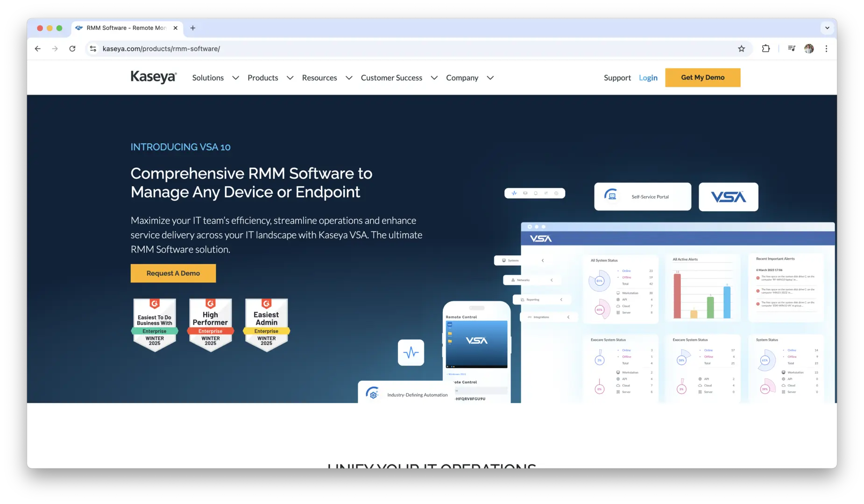Open the browser extensions puzzle icon
The width and height of the screenshot is (864, 504).
pyautogui.click(x=766, y=49)
